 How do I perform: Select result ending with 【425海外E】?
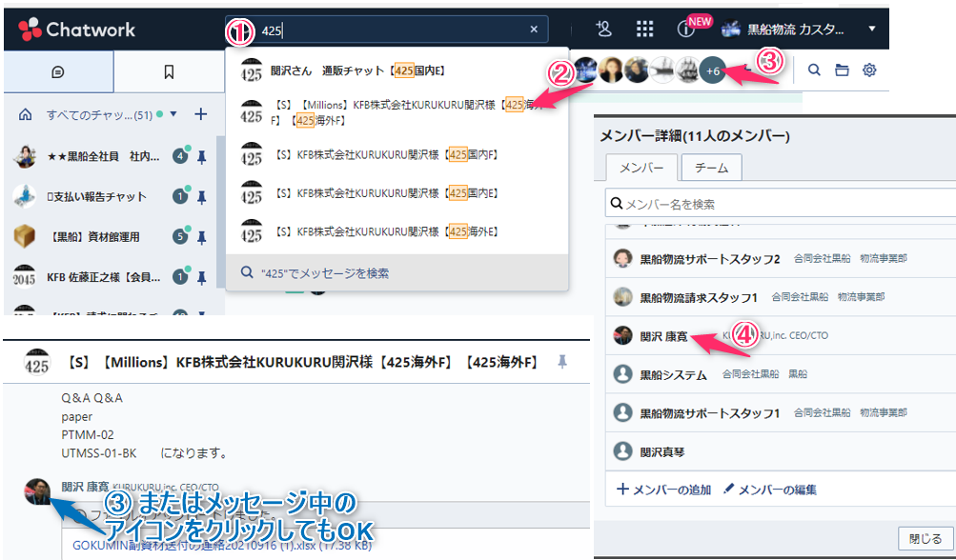coord(397,231)
